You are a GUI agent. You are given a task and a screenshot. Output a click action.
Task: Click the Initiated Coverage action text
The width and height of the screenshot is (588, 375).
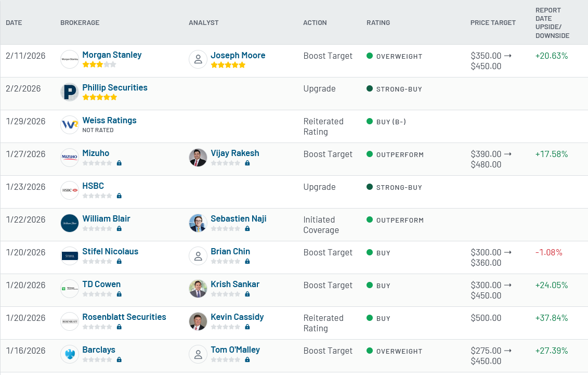click(321, 225)
